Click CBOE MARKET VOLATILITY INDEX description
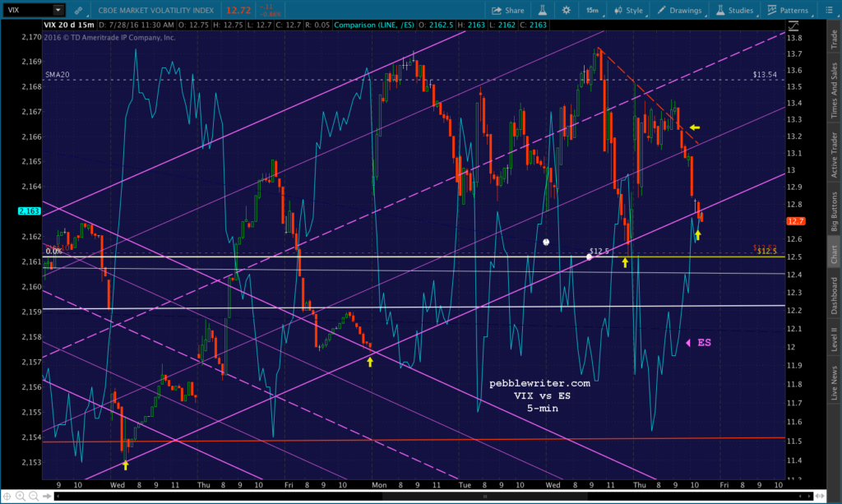Viewport: 842px width, 504px height. [155, 10]
